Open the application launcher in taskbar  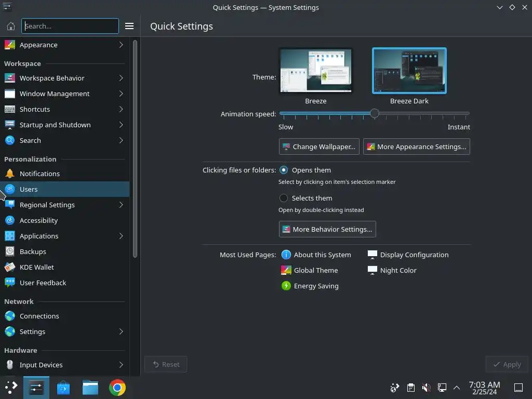[11, 388]
